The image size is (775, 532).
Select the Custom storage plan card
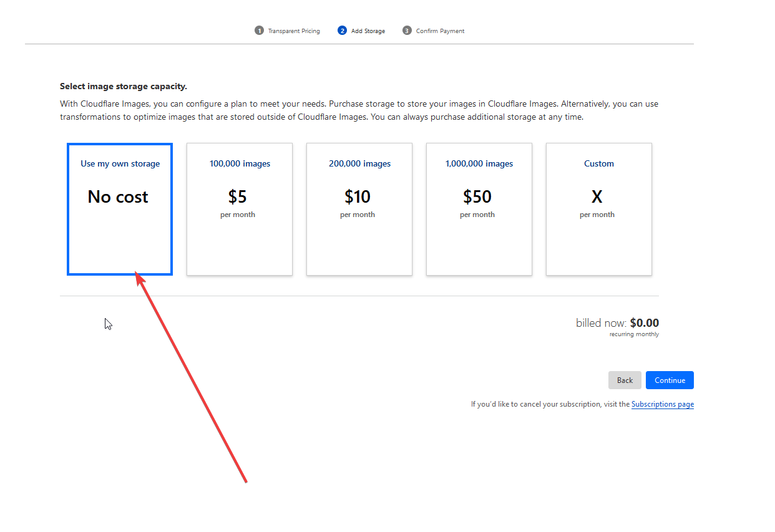[599, 209]
